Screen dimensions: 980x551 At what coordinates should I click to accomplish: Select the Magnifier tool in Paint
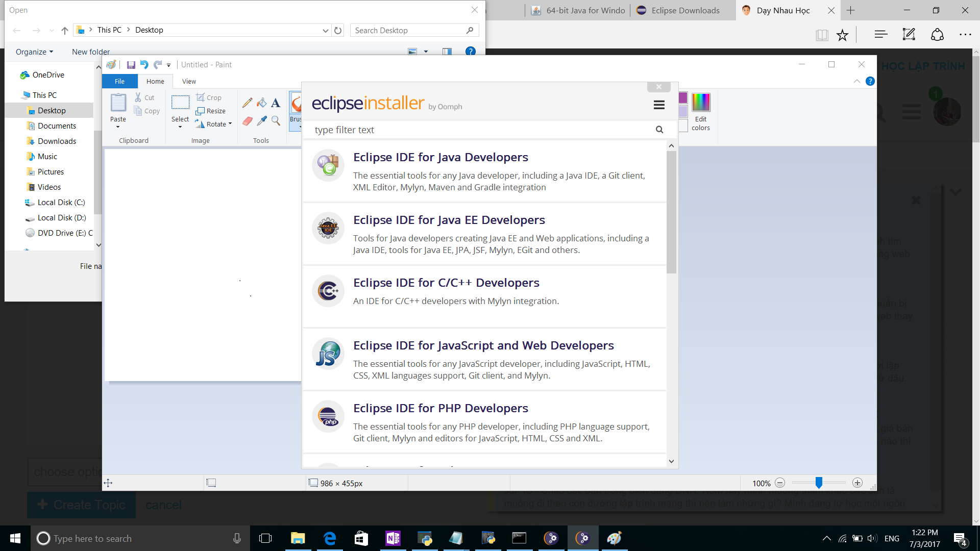click(x=276, y=121)
